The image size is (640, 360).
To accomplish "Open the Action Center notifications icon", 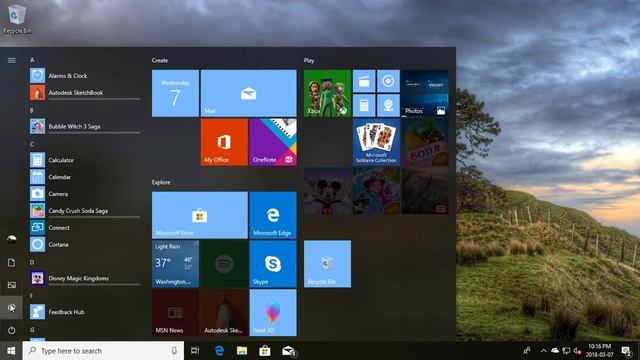I will (627, 351).
